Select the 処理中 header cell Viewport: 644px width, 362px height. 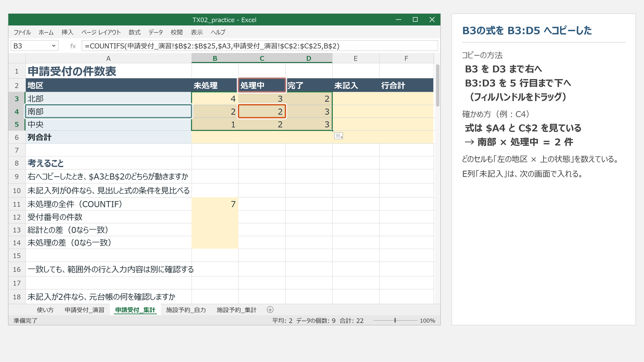click(262, 85)
